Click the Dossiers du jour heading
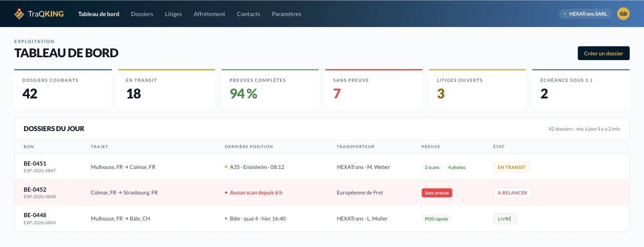644x247 pixels. pyautogui.click(x=54, y=129)
